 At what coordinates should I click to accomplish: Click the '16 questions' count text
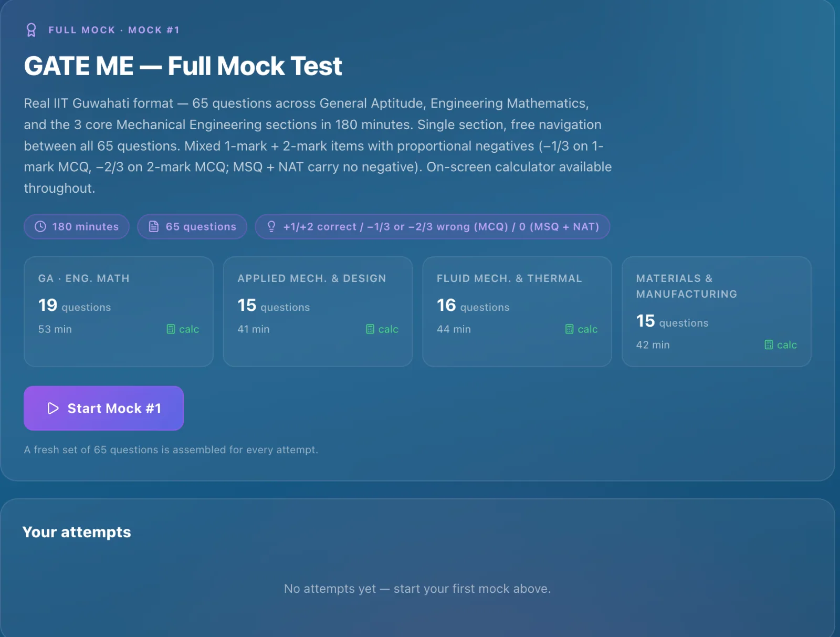coord(473,306)
